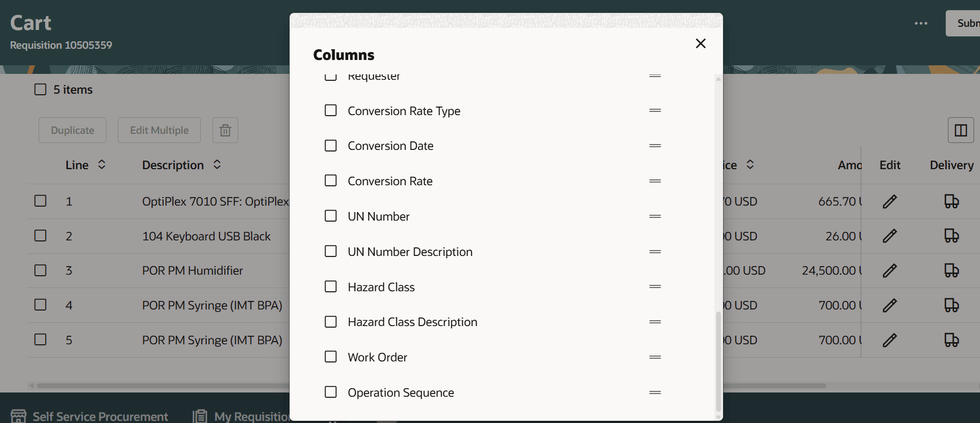The image size is (980, 423).
Task: Click the horizontal scrollbar beneath the table
Action: [x=428, y=385]
